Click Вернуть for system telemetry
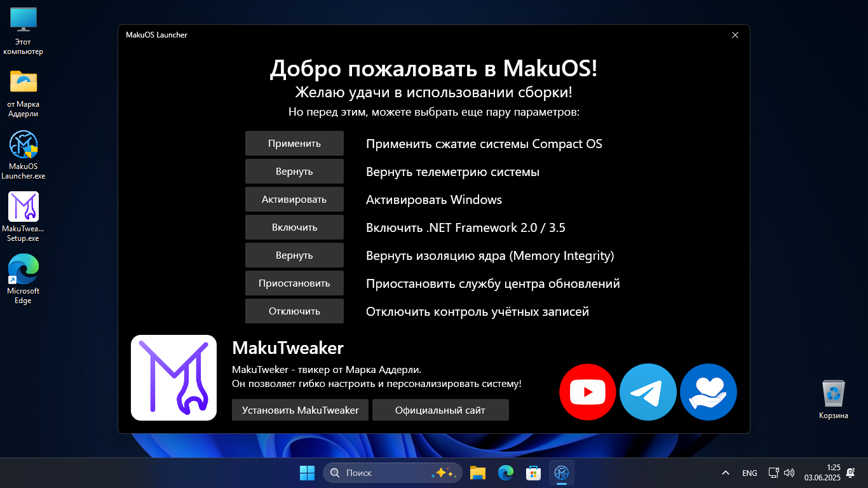Screen dimensions: 868x488 pyautogui.click(x=294, y=171)
